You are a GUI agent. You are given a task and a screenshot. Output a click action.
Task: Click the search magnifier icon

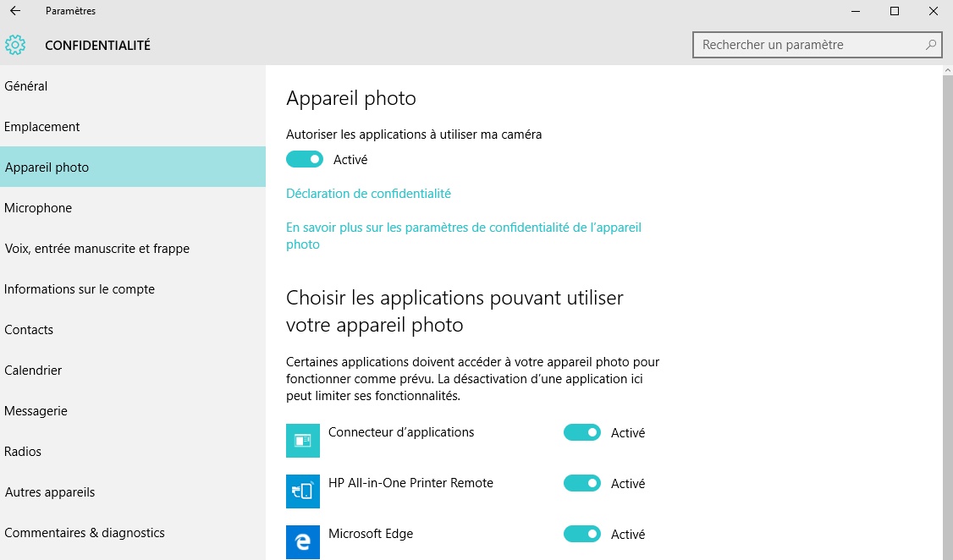[931, 45]
